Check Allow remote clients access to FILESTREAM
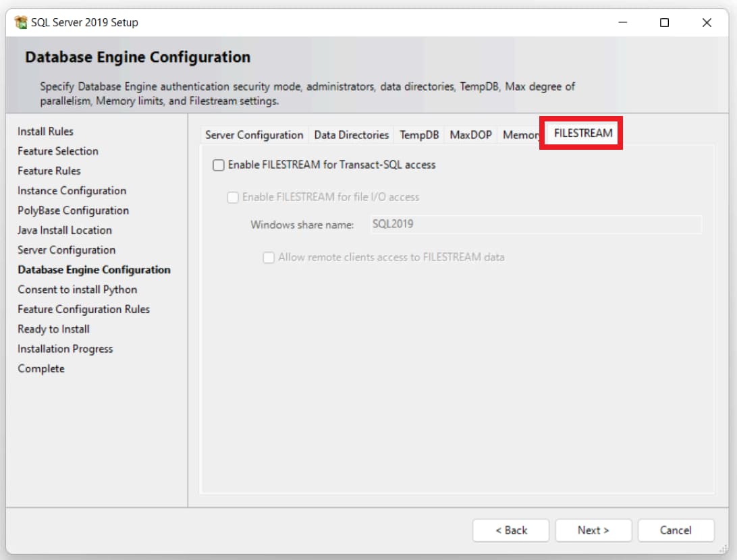Image resolution: width=737 pixels, height=560 pixels. click(x=269, y=257)
